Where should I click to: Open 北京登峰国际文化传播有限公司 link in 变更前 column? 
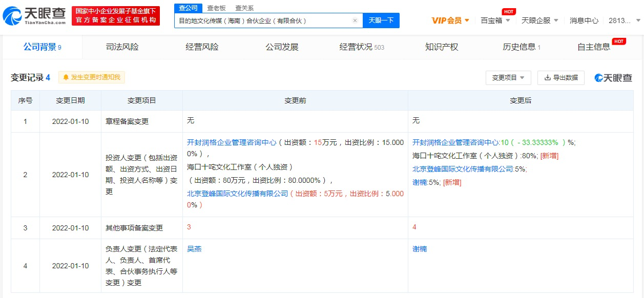pyautogui.click(x=238, y=194)
